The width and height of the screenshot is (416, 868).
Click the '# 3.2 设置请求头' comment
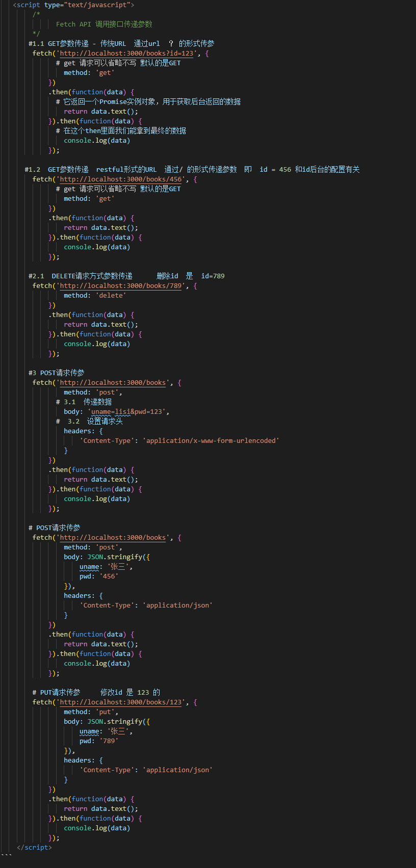89,422
